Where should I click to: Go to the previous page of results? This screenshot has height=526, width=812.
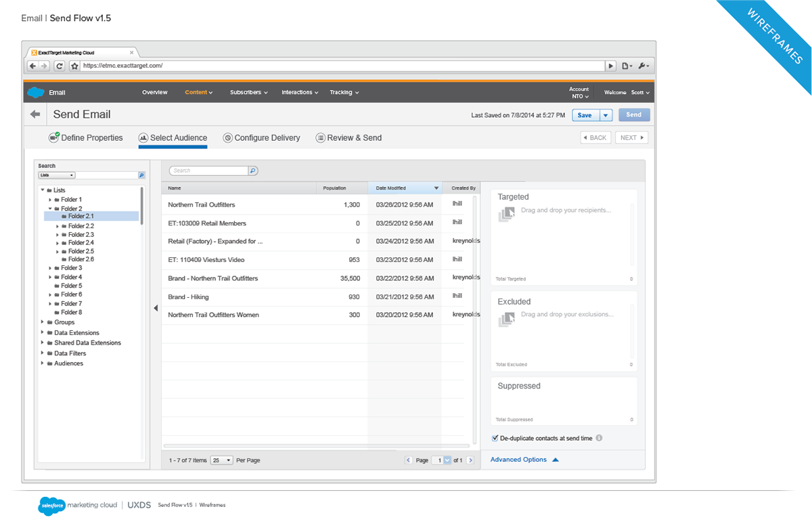coord(409,460)
